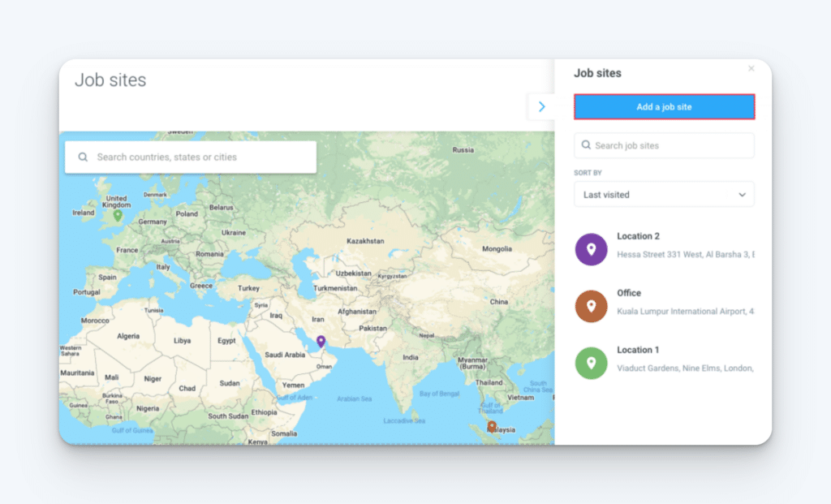
Task: Click the search countries, states or cities field
Action: pos(191,157)
